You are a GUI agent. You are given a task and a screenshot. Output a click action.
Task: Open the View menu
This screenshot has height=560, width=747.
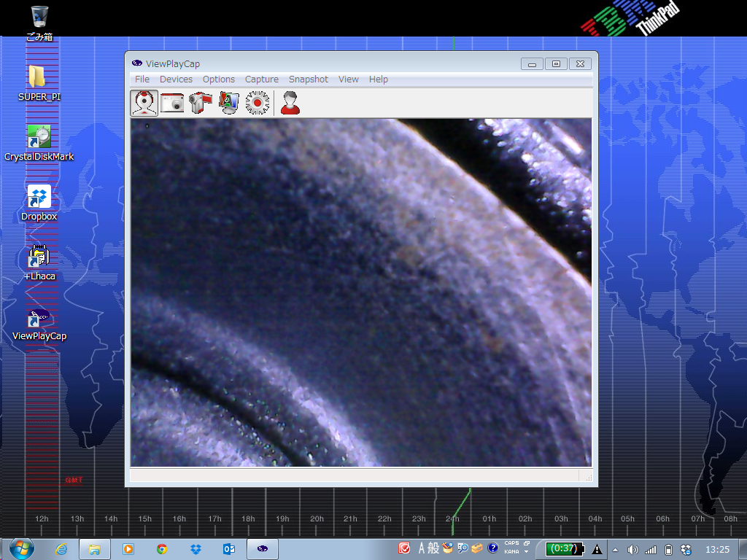pyautogui.click(x=348, y=79)
